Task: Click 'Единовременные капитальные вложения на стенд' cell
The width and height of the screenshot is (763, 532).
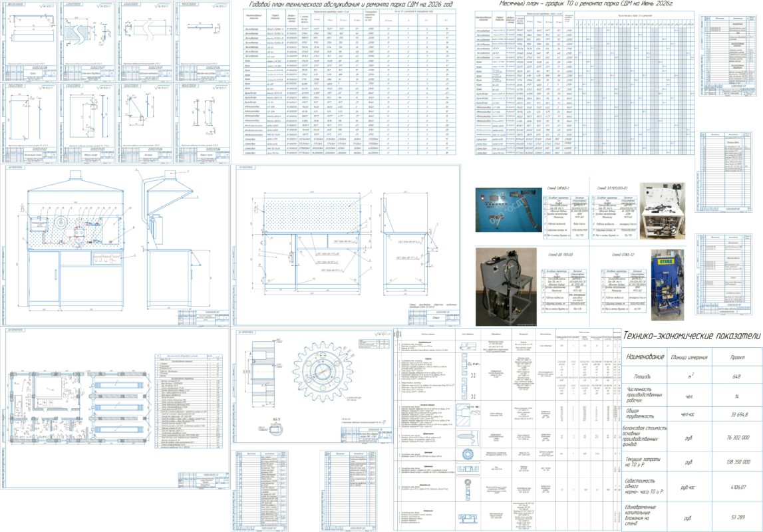Action: coord(645,516)
